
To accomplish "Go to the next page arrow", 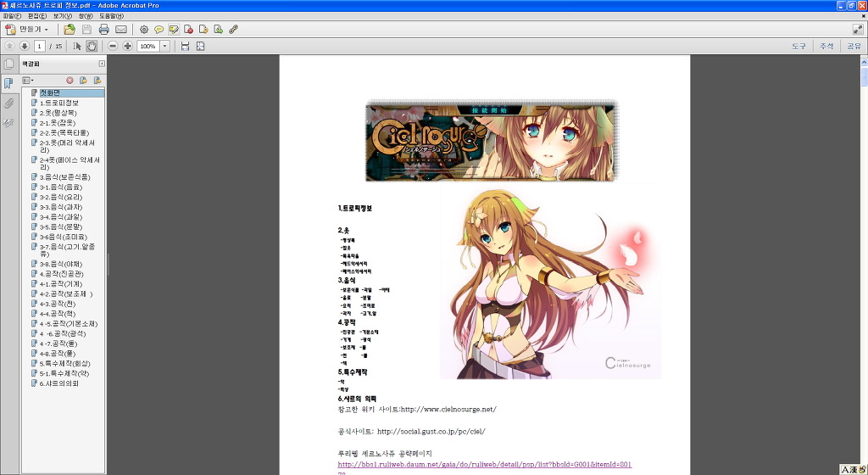I will 25,46.
